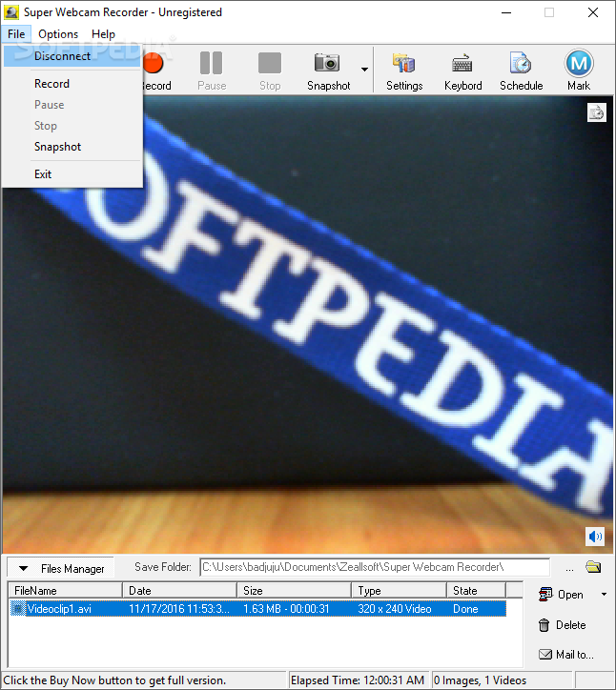Screen dimensions: 616x690
Task: Click the Save Folder path field
Action: [375, 567]
